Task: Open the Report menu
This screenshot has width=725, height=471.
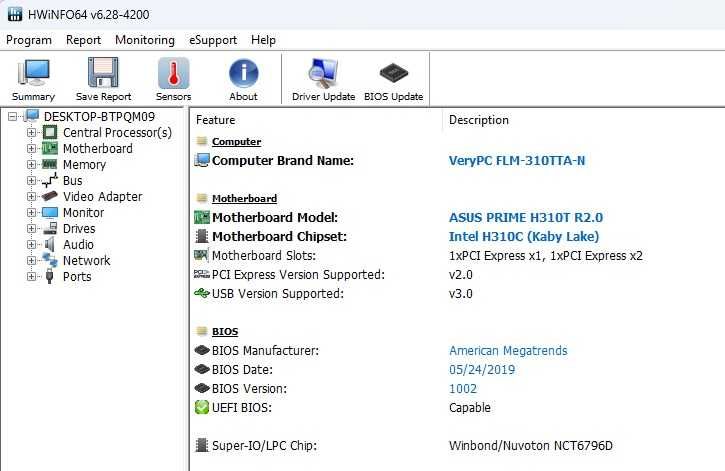Action: click(x=83, y=40)
